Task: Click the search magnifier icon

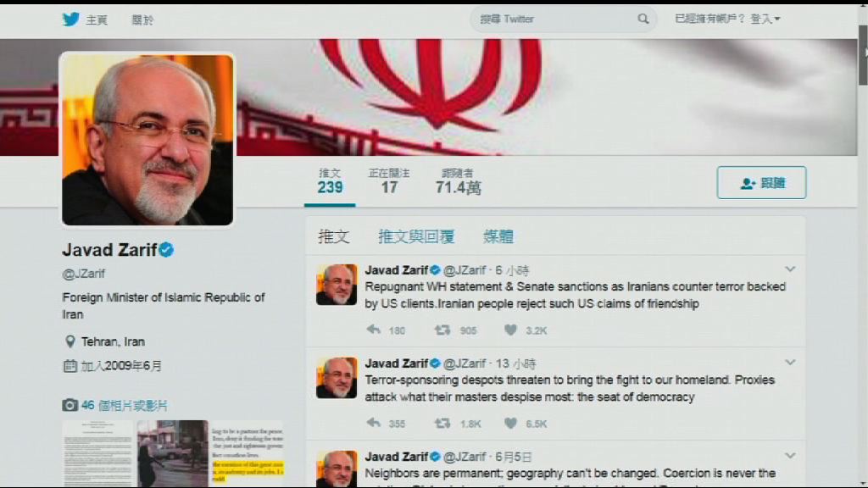Action: 643,19
